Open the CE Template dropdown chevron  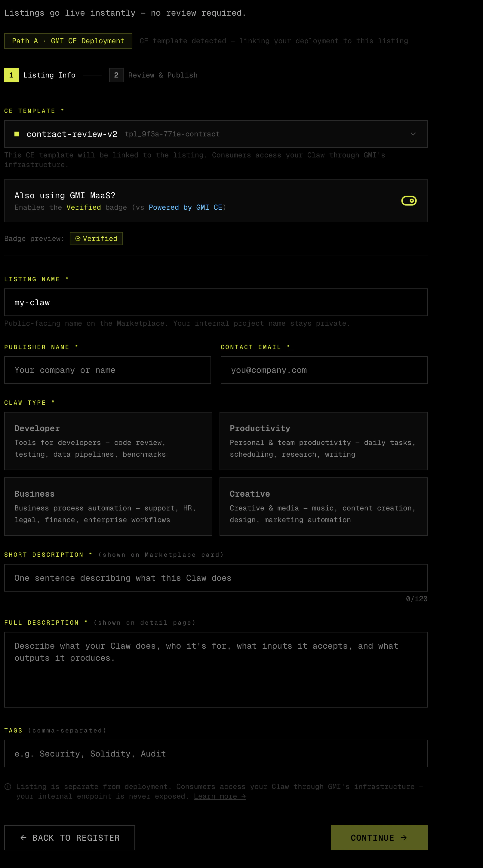[413, 134]
